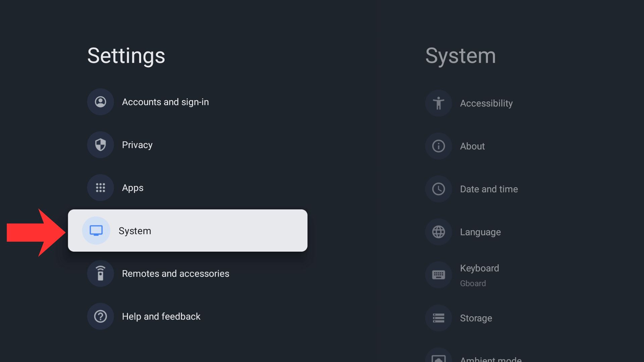The image size is (644, 362).
Task: Click the System monitor icon
Action: point(96,231)
